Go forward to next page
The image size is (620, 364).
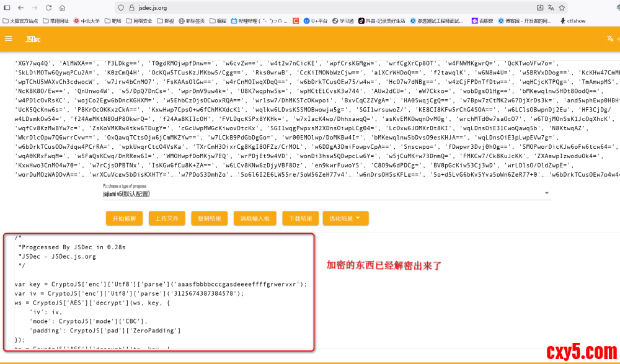click(35, 8)
